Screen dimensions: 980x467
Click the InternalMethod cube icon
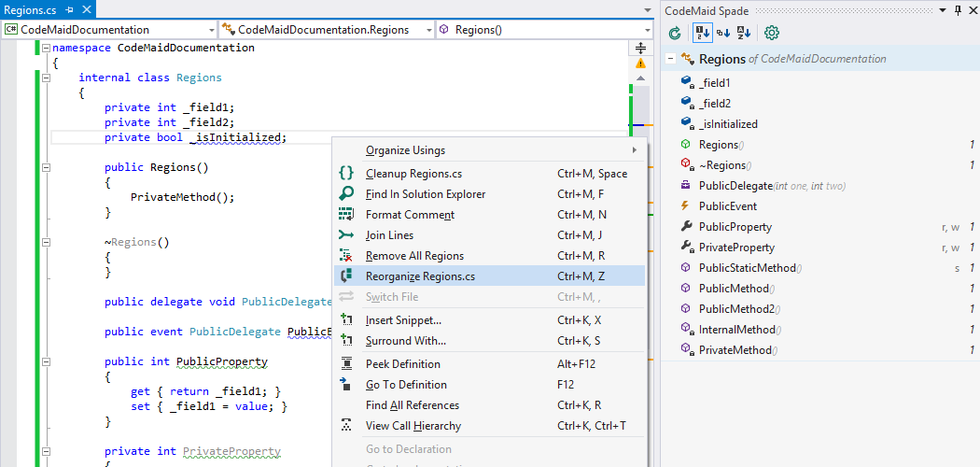687,330
